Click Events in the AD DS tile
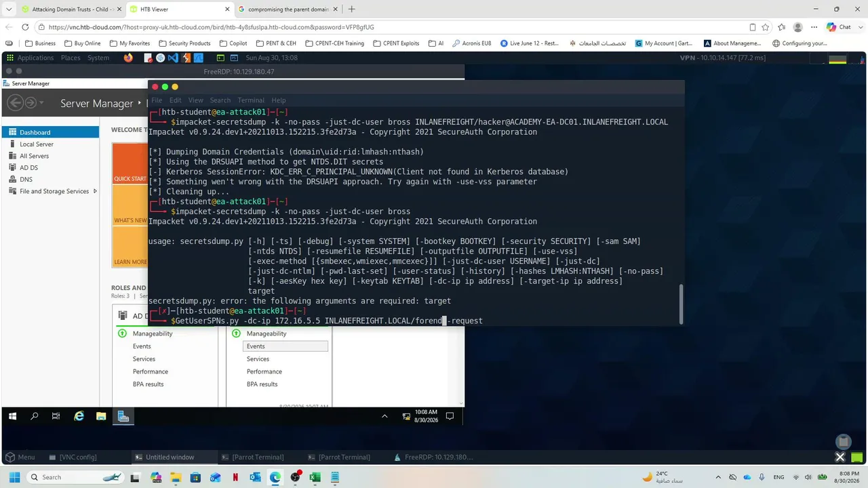This screenshot has height=488, width=868. point(142,346)
